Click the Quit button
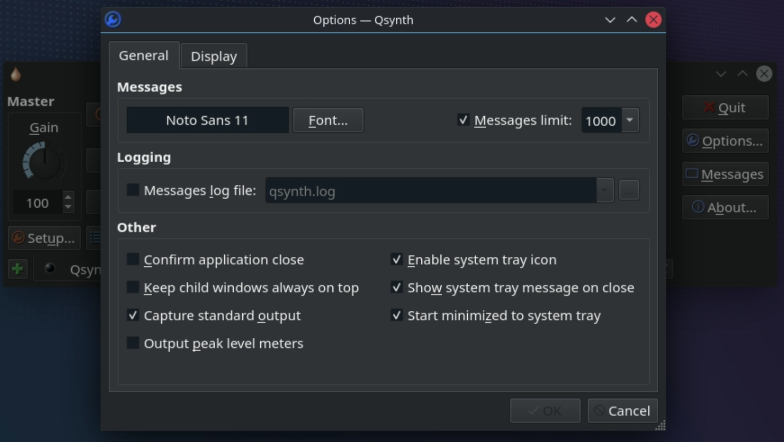The width and height of the screenshot is (784, 442). [724, 107]
